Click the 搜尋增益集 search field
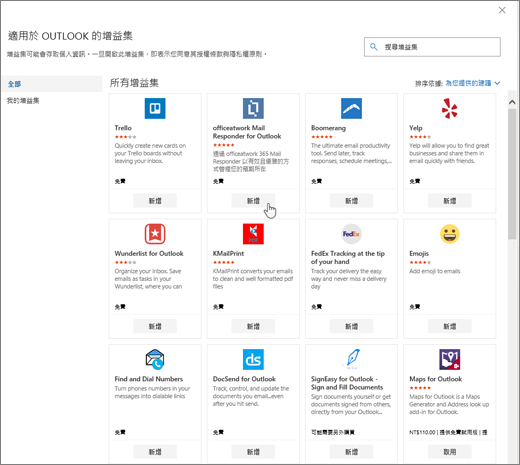This screenshot has height=465, width=520. 432,47
